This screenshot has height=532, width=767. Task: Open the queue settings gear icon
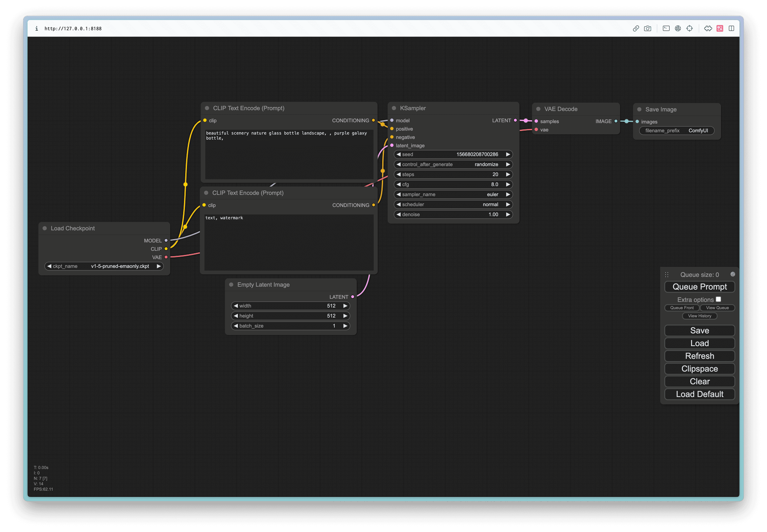point(733,274)
